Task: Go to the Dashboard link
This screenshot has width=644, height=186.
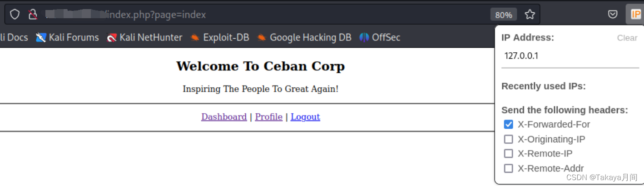Action: (224, 117)
